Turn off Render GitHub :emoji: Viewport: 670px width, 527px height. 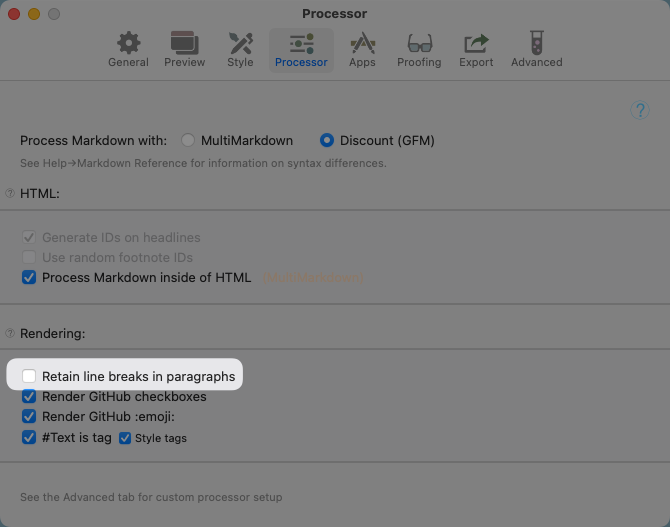coord(29,417)
